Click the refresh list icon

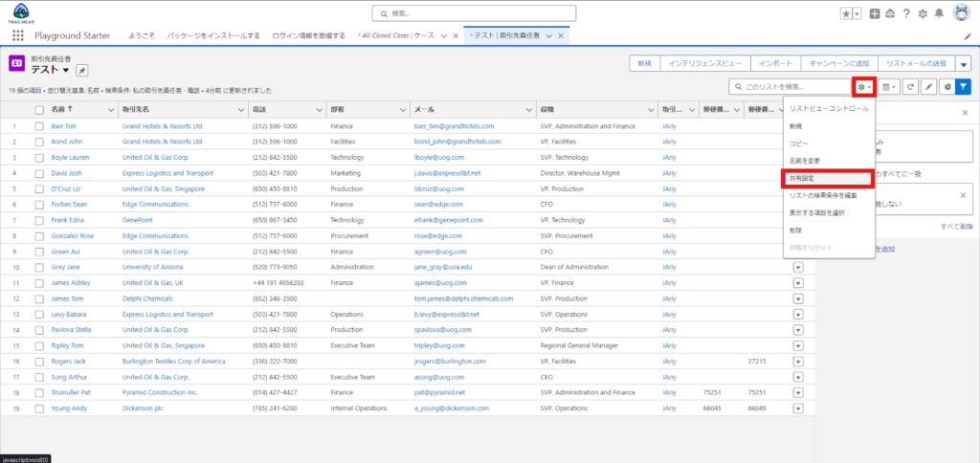(x=911, y=87)
